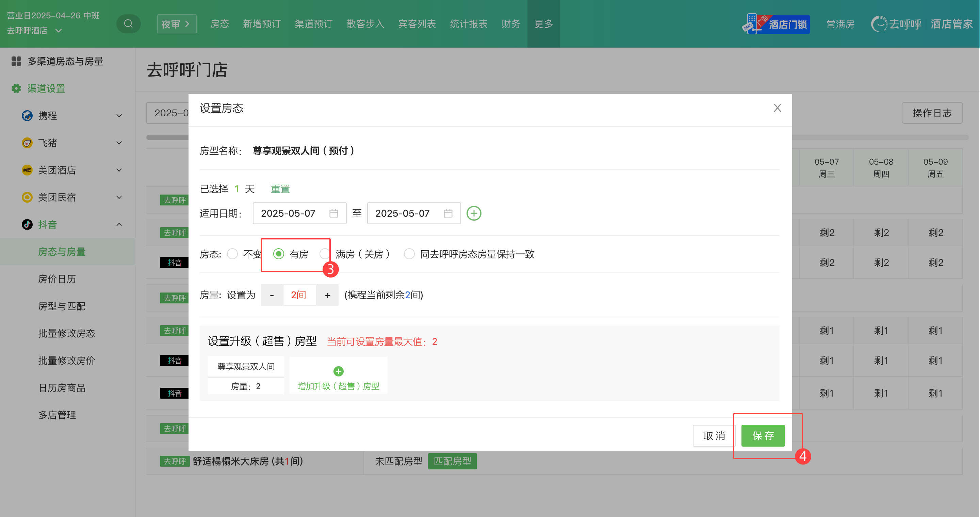Click the 2间 room quantity field
This screenshot has width=980, height=517.
pyautogui.click(x=299, y=295)
